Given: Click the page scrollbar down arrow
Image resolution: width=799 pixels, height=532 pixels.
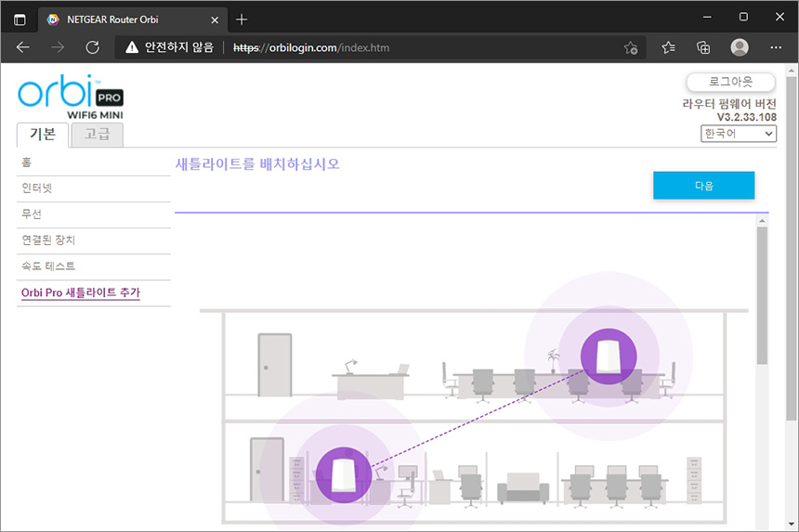Looking at the screenshot, I should click(791, 524).
